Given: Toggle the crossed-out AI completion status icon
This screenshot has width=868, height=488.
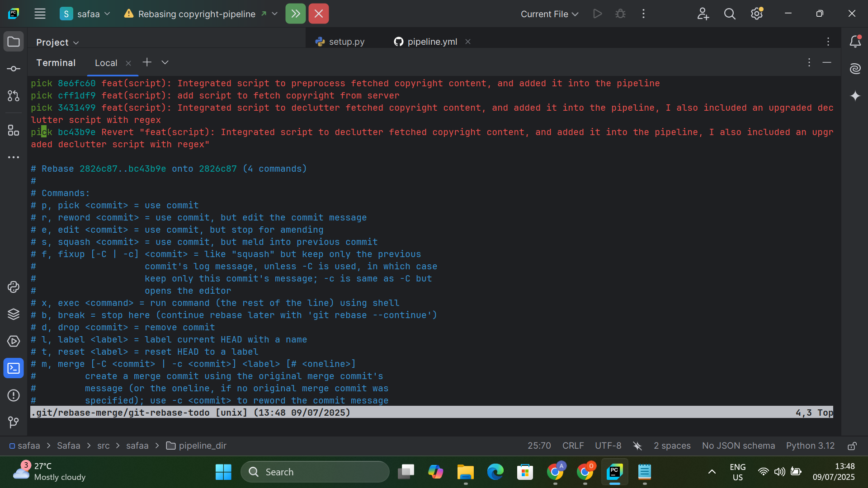Looking at the screenshot, I should pyautogui.click(x=637, y=446).
